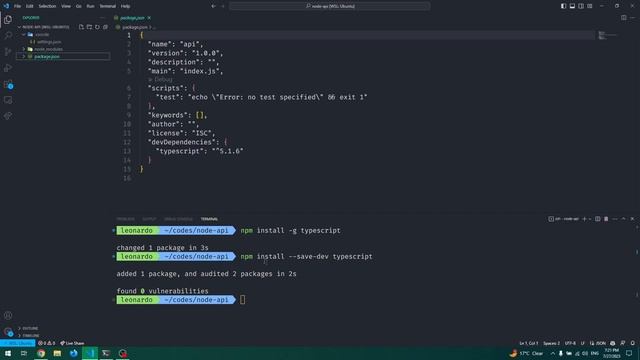This screenshot has width=640, height=360.
Task: Create a new terminal with plus icon
Action: click(x=584, y=219)
